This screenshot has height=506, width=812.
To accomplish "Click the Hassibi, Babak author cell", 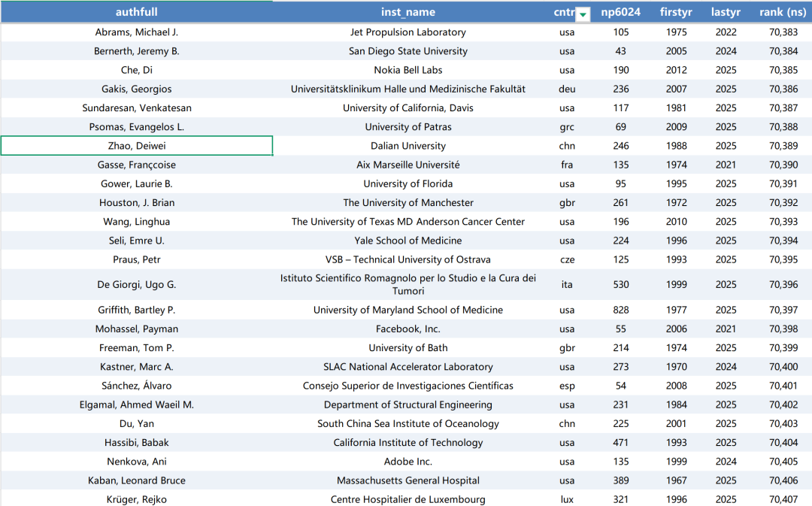I will [136, 443].
